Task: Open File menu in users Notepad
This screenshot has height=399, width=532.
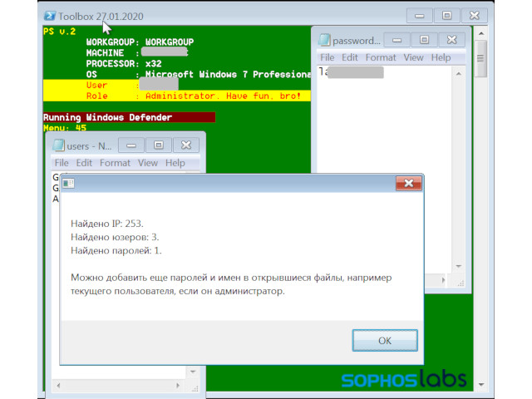Action: point(62,163)
